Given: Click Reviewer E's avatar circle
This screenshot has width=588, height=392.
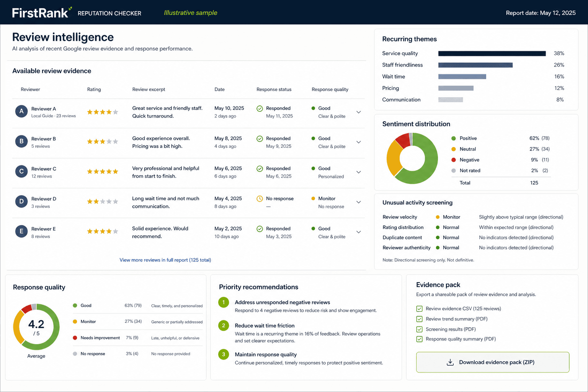Looking at the screenshot, I should tap(21, 231).
